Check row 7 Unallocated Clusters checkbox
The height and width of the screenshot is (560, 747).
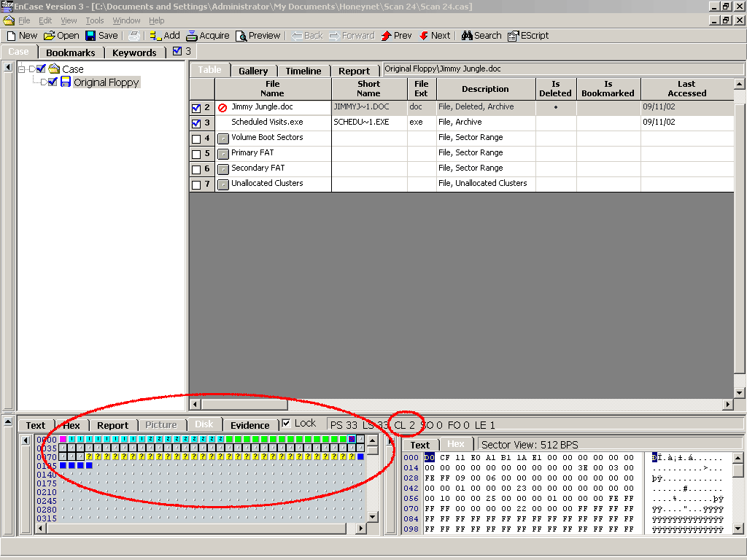[196, 184]
